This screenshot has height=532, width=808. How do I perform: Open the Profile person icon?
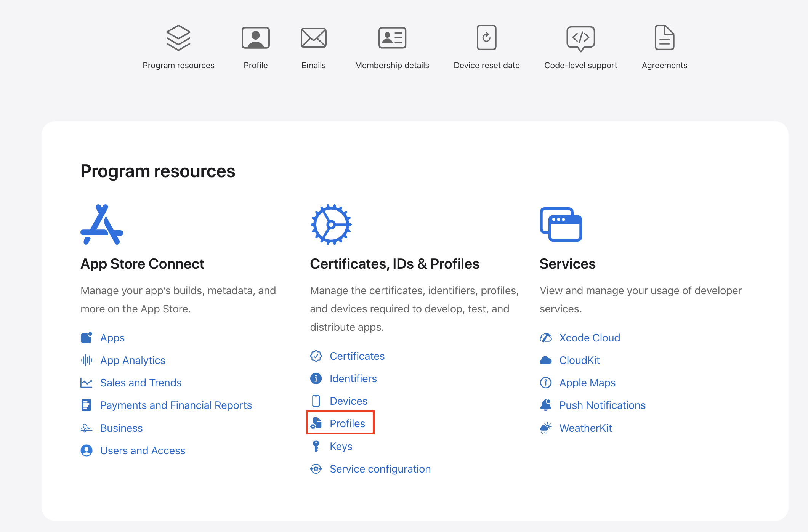coord(255,38)
